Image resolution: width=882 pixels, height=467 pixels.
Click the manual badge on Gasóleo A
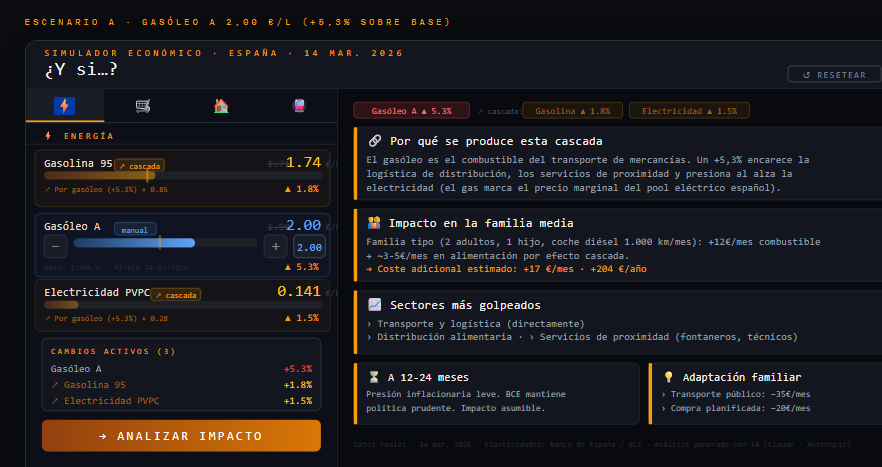click(135, 230)
